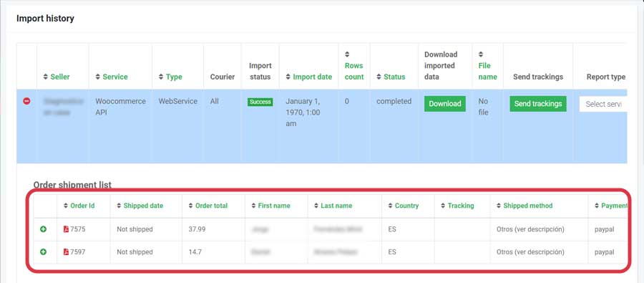Open PDF icon for order 7597
Image resolution: width=644 pixels, height=283 pixels.
coord(66,251)
